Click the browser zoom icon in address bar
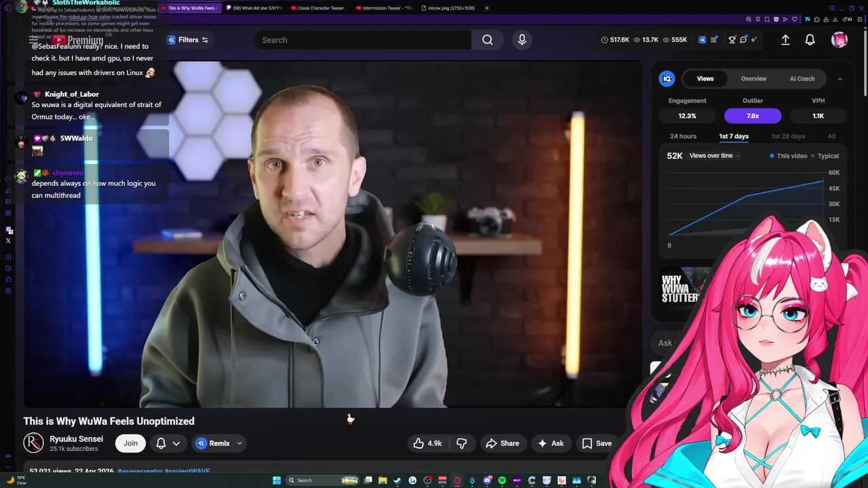The width and height of the screenshot is (868, 488). point(749,19)
